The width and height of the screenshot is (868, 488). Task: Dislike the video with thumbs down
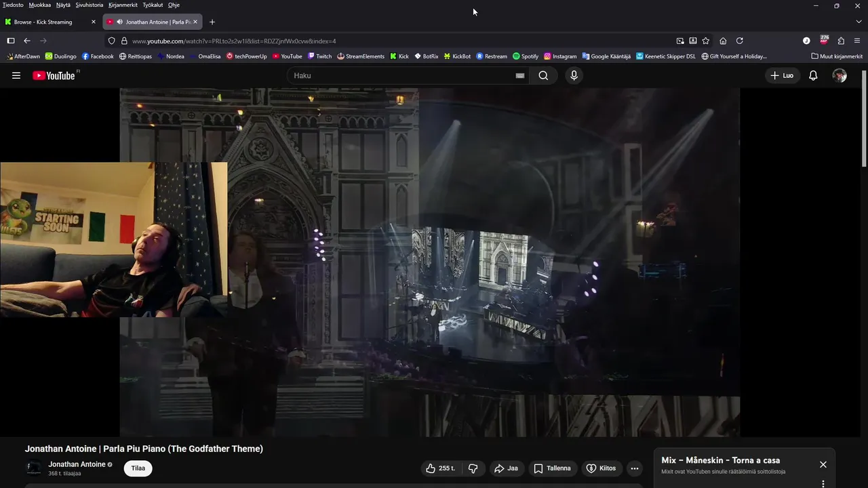tap(473, 468)
